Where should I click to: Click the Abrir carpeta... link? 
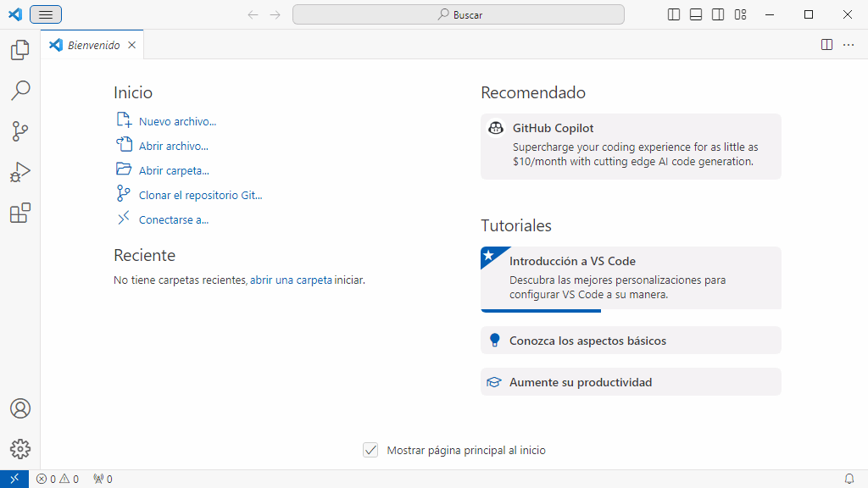tap(174, 170)
